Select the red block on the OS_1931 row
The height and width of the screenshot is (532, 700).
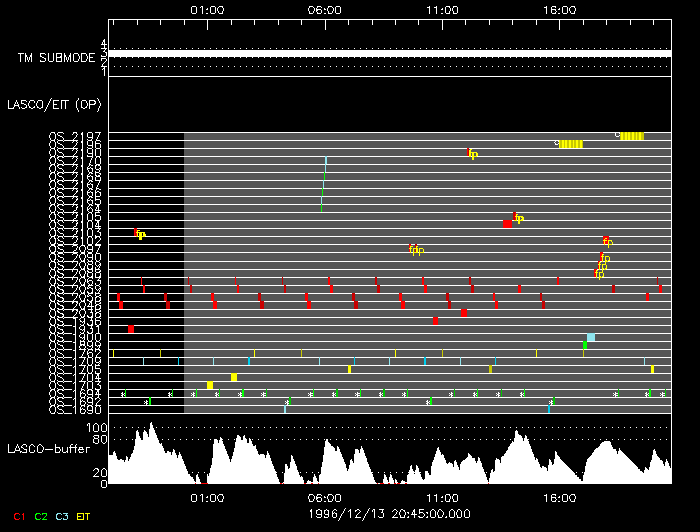tap(131, 329)
